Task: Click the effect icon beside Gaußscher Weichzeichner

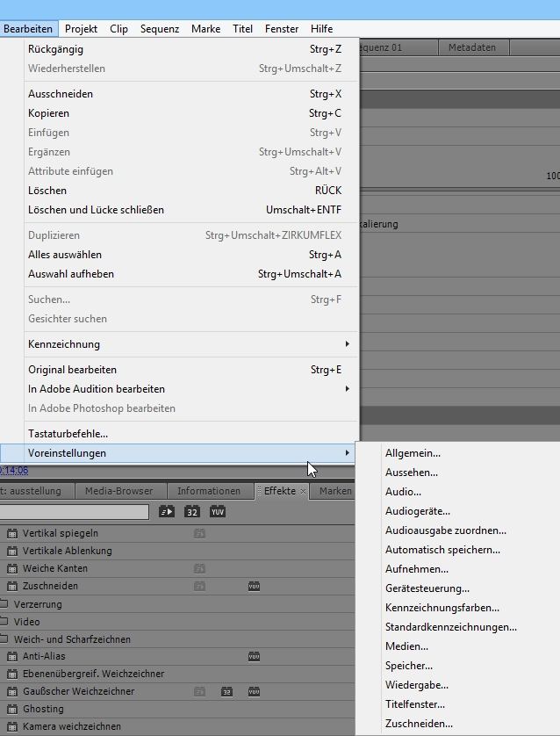Action: (12, 691)
